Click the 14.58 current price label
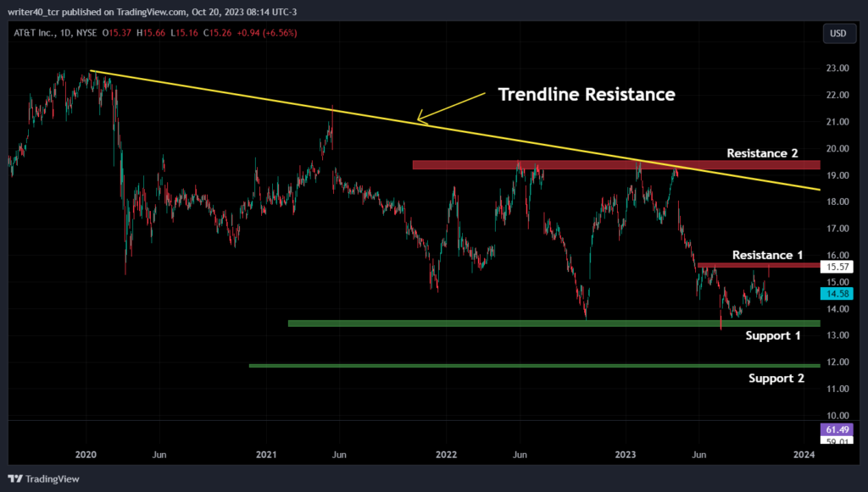This screenshot has width=868, height=492. tap(837, 294)
